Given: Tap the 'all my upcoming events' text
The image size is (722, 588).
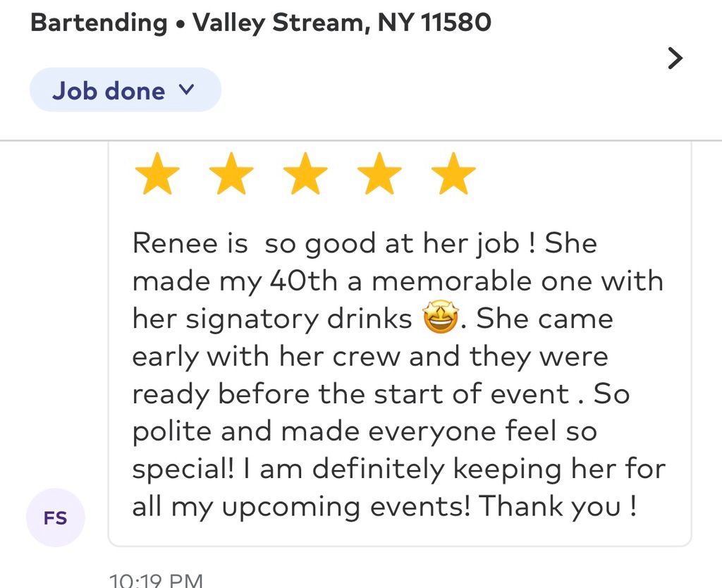Looking at the screenshot, I should [302, 506].
